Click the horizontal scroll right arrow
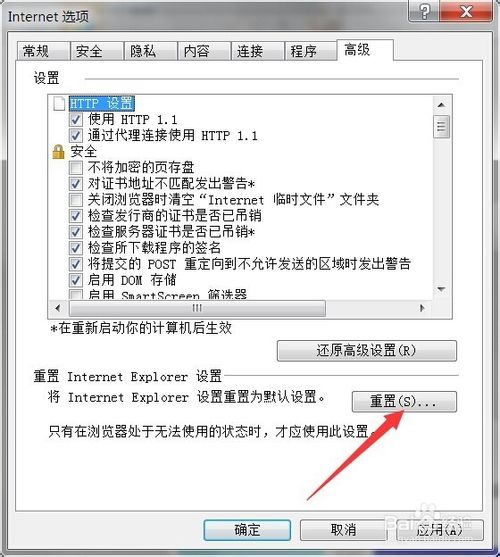Viewport: 500px width, 557px height. [x=422, y=308]
